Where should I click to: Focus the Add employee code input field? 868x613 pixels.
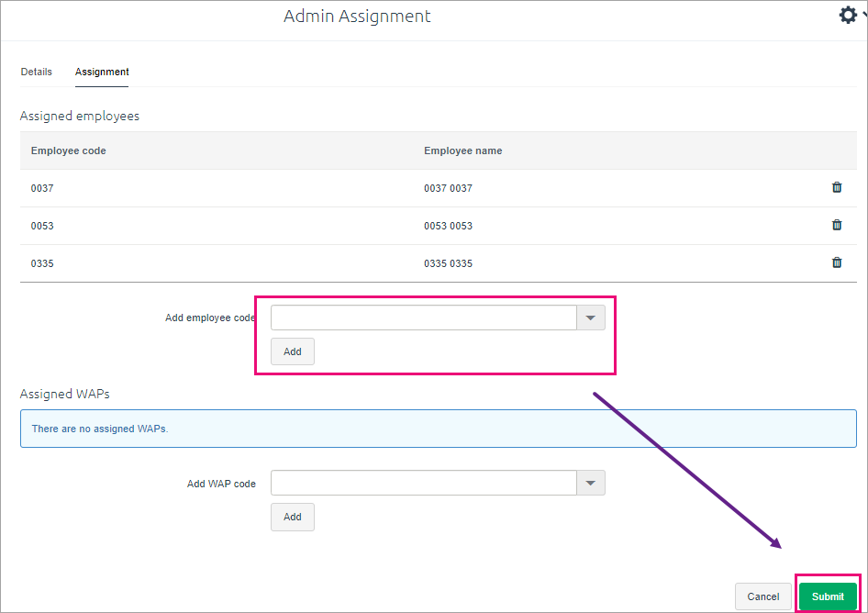(424, 318)
